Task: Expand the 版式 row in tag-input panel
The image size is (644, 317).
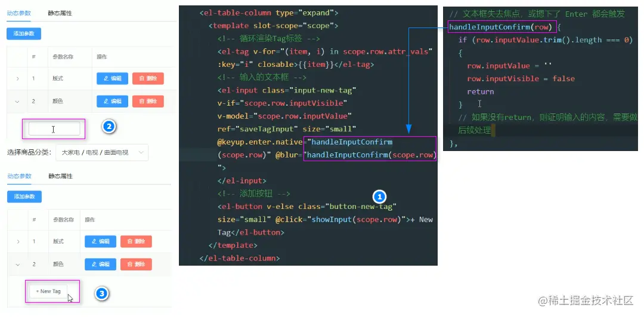Action: pos(17,79)
